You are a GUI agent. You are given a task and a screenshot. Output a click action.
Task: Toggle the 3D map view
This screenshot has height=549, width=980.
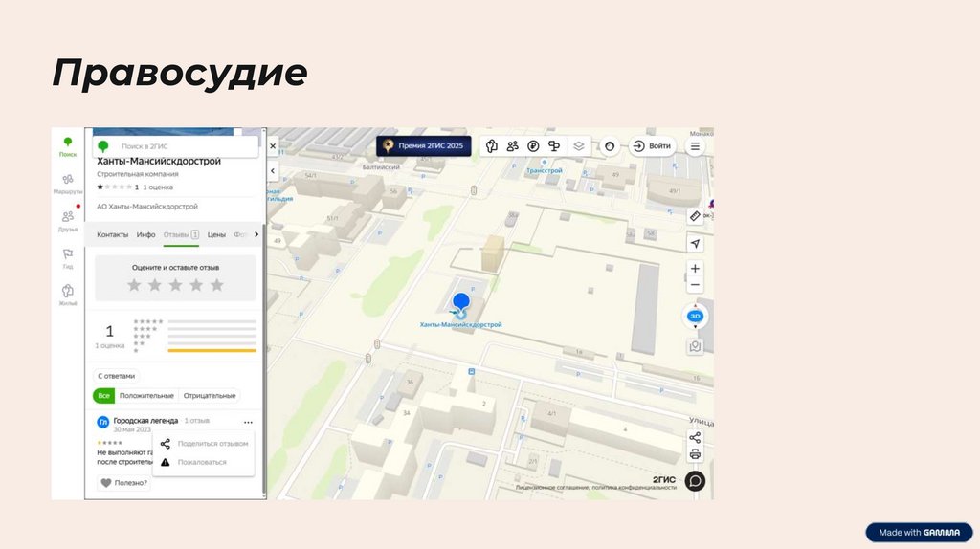[x=695, y=316]
